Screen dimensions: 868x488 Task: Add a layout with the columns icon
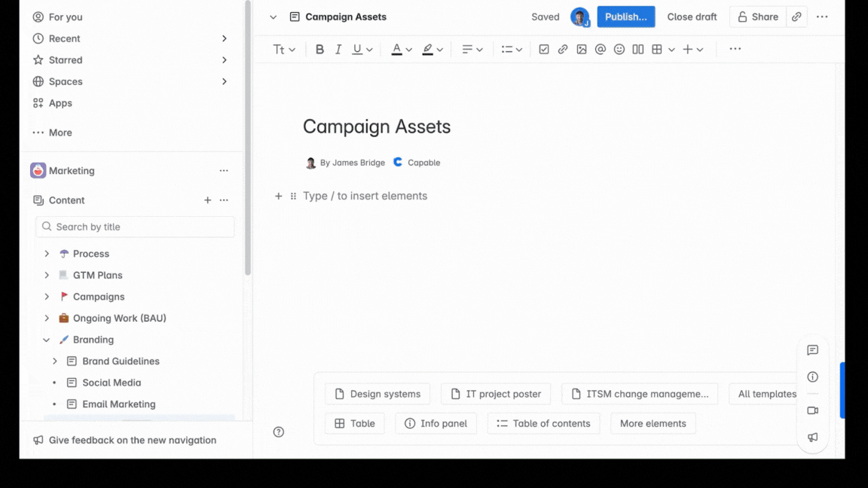coord(638,48)
